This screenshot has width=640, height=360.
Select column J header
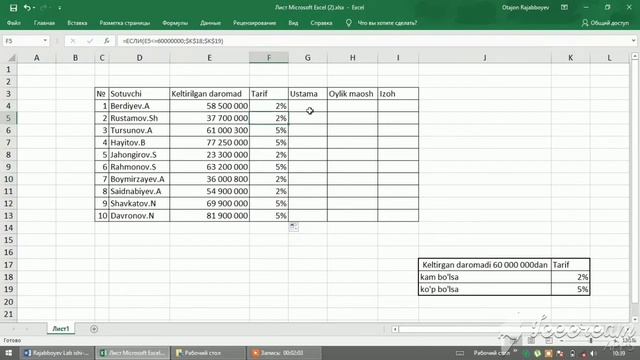pos(484,58)
